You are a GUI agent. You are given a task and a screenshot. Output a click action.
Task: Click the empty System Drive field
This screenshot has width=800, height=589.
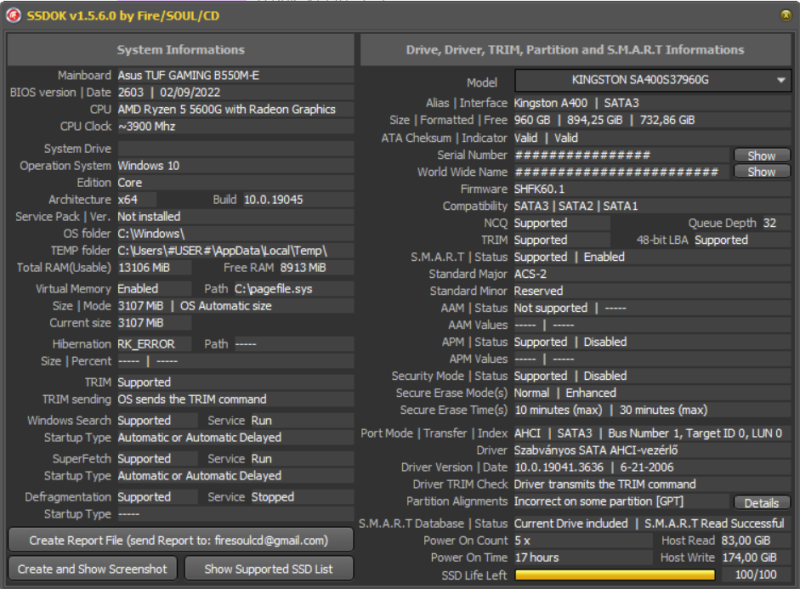tap(235, 149)
